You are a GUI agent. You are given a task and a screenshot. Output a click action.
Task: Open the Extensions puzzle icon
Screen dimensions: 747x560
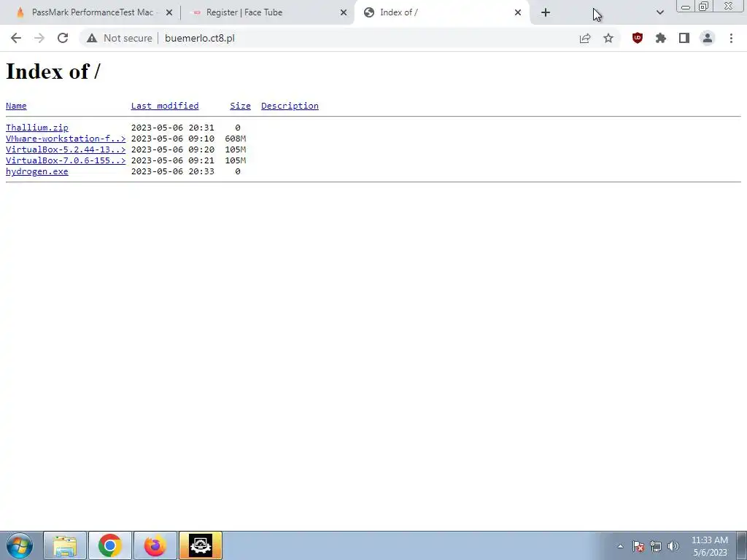[661, 38]
